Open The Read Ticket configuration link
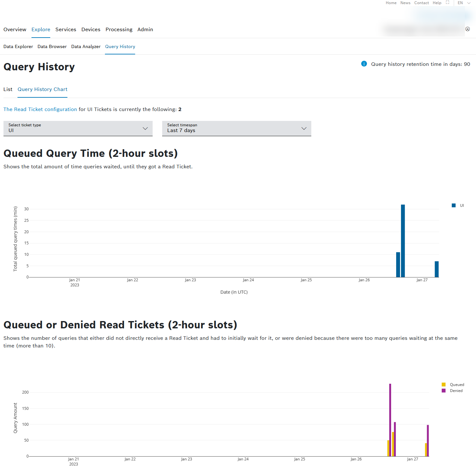 pyautogui.click(x=40, y=109)
